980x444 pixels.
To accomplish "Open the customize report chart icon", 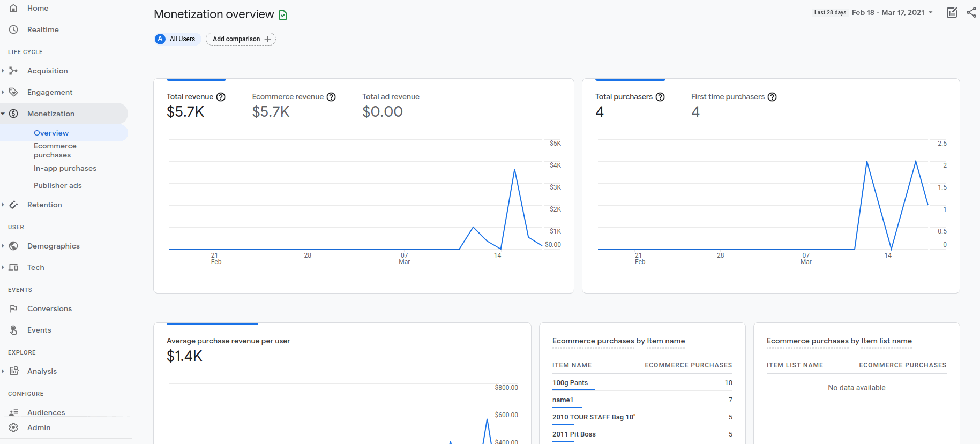I will [x=952, y=12].
